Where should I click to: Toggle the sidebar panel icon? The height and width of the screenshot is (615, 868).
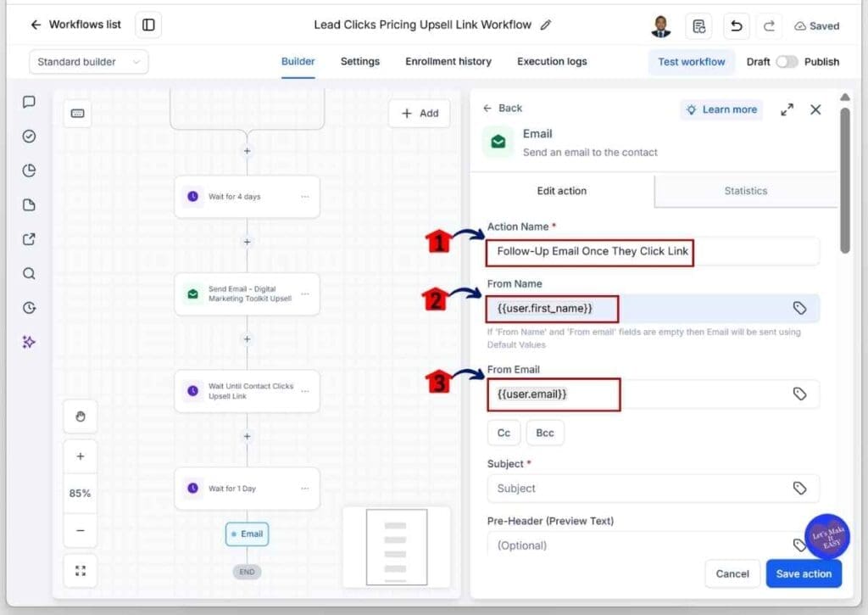(148, 25)
